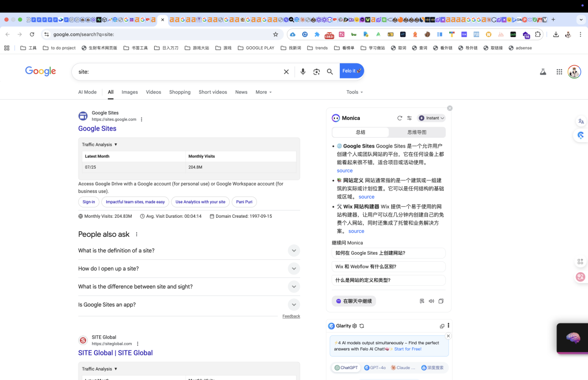
Task: Refresh Glarity panel with sync icon
Action: tap(362, 326)
